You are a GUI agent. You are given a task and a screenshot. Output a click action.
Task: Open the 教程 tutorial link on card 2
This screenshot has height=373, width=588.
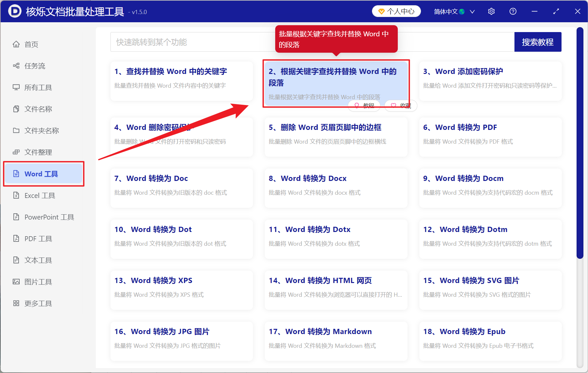(x=364, y=105)
